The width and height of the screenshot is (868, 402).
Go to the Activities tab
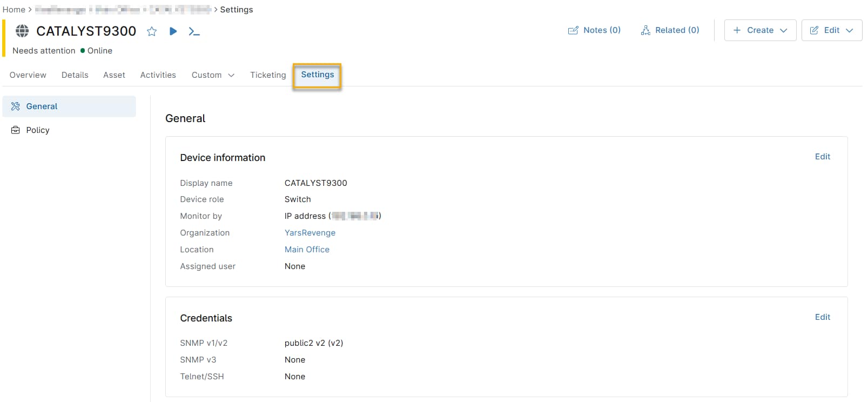tap(158, 75)
